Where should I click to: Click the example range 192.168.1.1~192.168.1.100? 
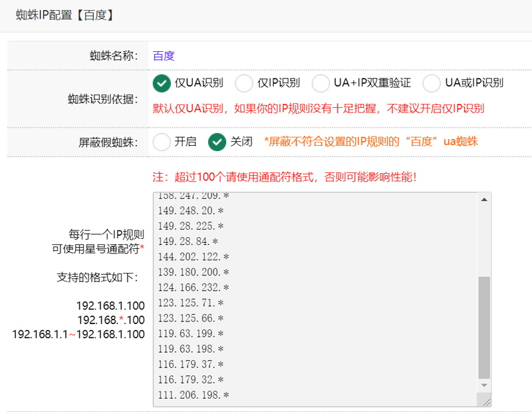pyautogui.click(x=78, y=334)
